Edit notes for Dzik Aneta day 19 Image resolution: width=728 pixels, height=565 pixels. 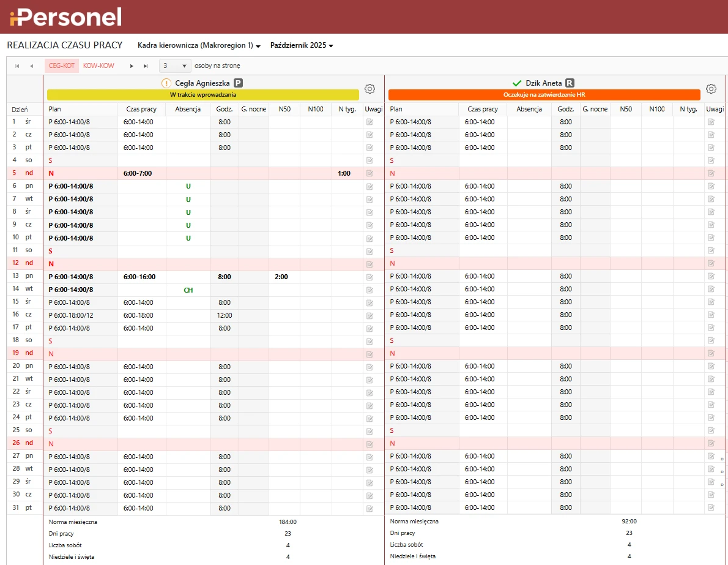click(x=711, y=353)
